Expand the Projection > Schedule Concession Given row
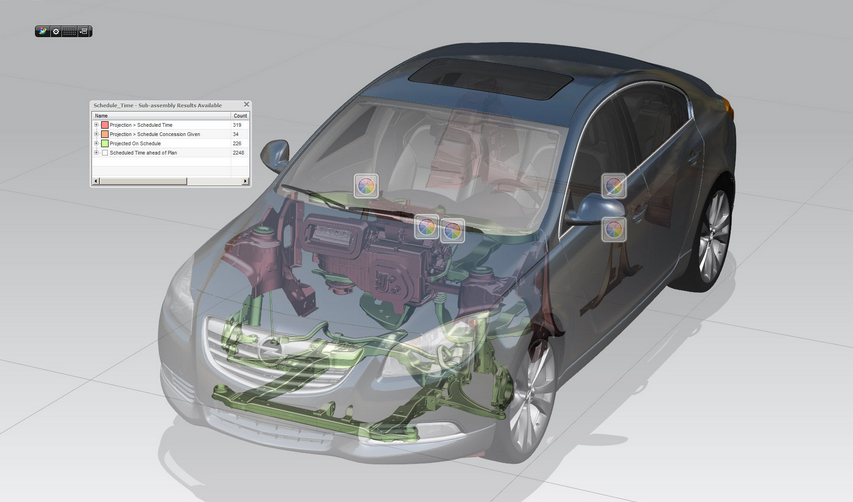Screen dimensions: 853x502 (x=96, y=134)
